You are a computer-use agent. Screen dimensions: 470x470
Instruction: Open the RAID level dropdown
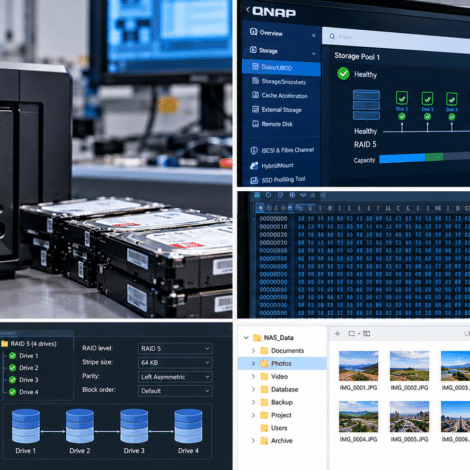pos(175,348)
